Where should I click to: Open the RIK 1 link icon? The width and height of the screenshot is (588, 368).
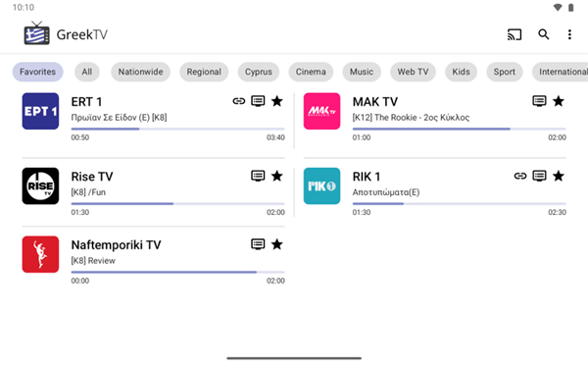tap(520, 176)
